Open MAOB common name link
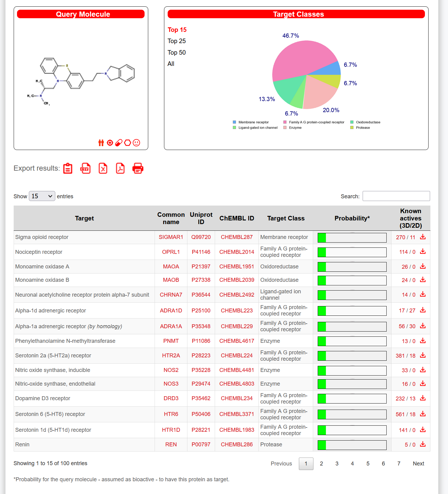The width and height of the screenshot is (448, 494). coord(171,280)
